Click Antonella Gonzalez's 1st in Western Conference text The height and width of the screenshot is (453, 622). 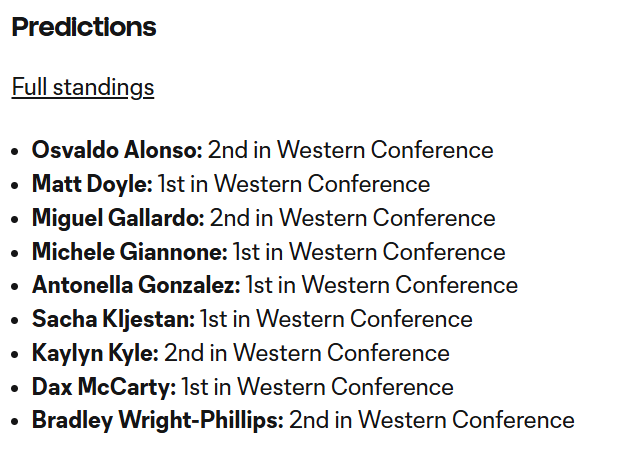pyautogui.click(x=382, y=286)
